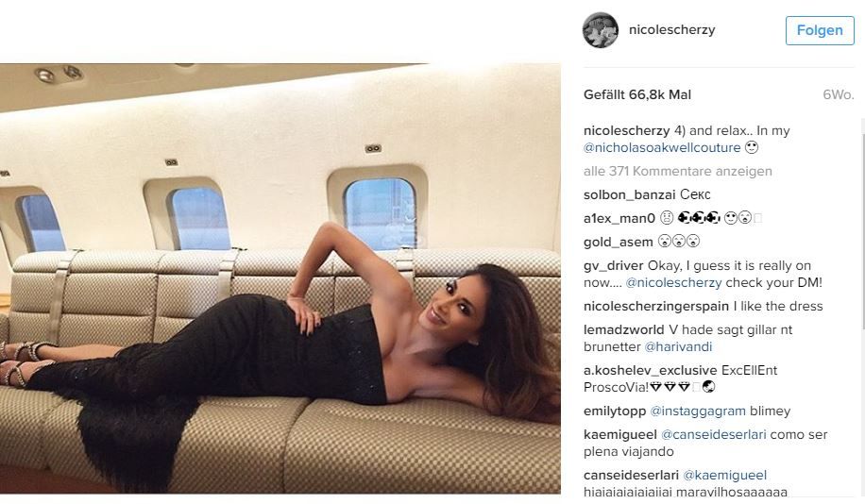Open commenter gold_asem's profile
Viewport: 865px width, 504px height.
618,242
